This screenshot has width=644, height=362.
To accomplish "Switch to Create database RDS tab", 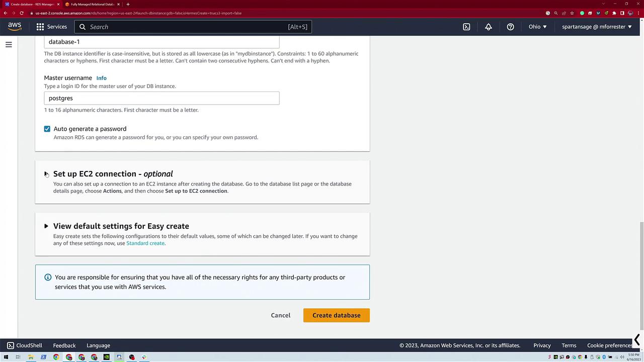I will [x=31, y=4].
